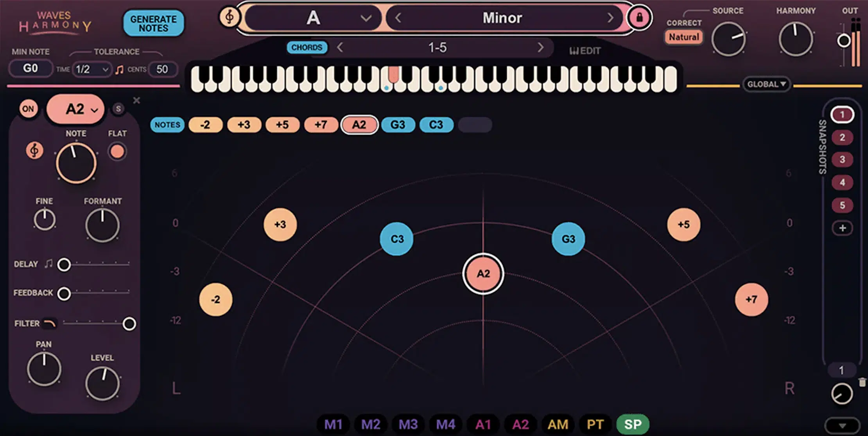
Task: Click the EDIT icon in the chord section
Action: [575, 50]
